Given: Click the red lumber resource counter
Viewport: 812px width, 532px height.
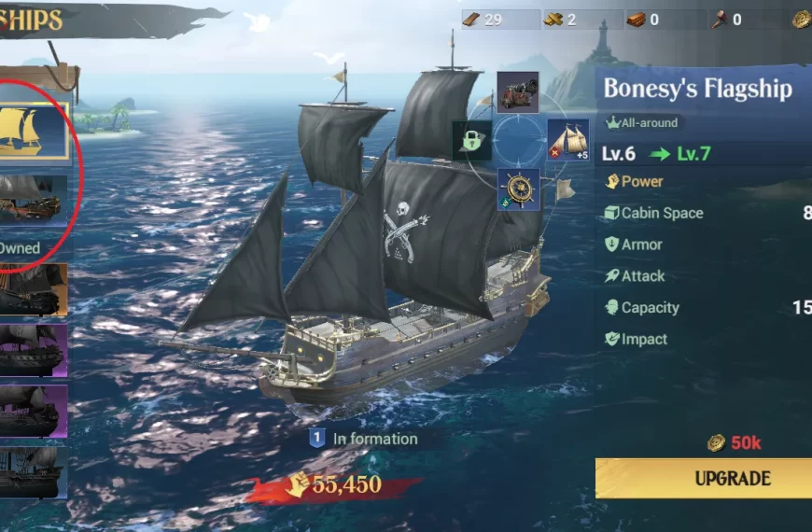Looking at the screenshot, I should coord(665,20).
